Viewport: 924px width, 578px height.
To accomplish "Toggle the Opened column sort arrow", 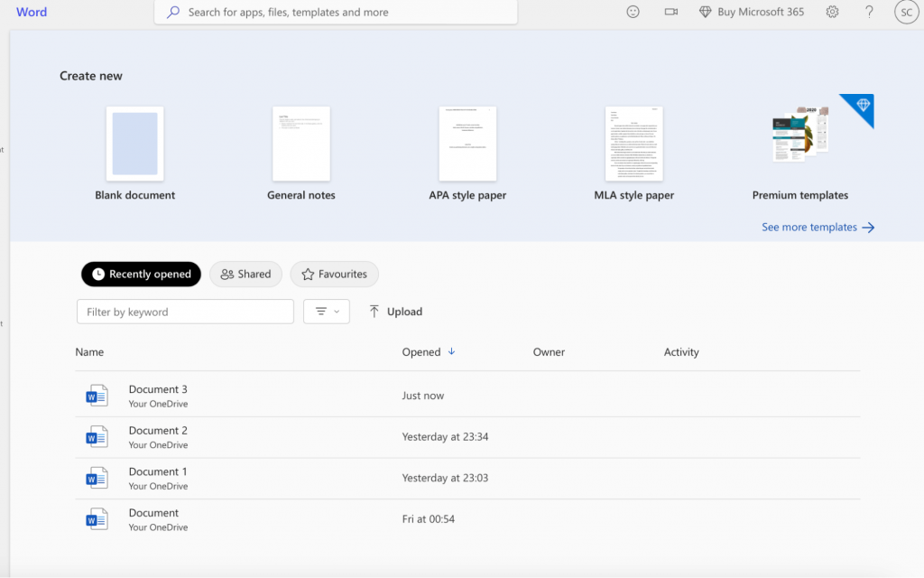I will coord(451,351).
